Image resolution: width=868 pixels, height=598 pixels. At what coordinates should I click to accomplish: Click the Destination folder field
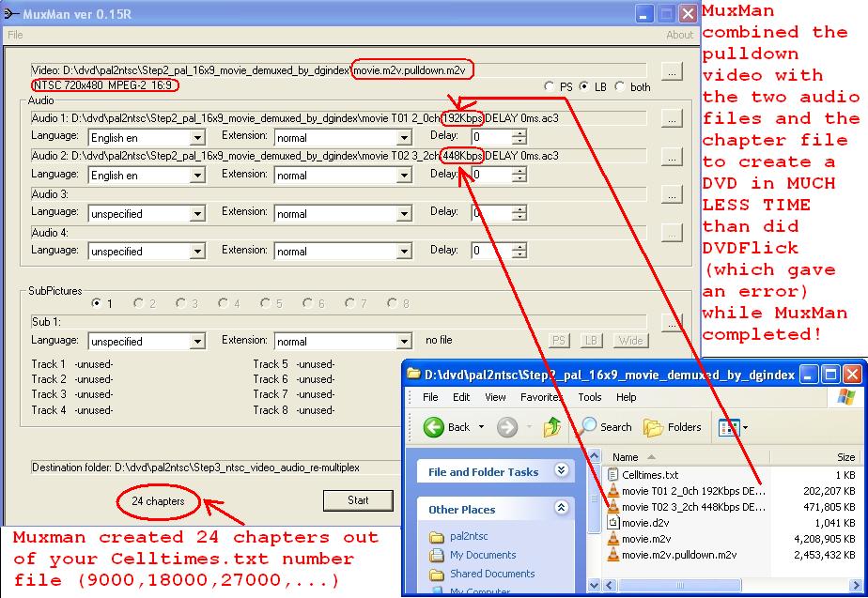tap(216, 468)
